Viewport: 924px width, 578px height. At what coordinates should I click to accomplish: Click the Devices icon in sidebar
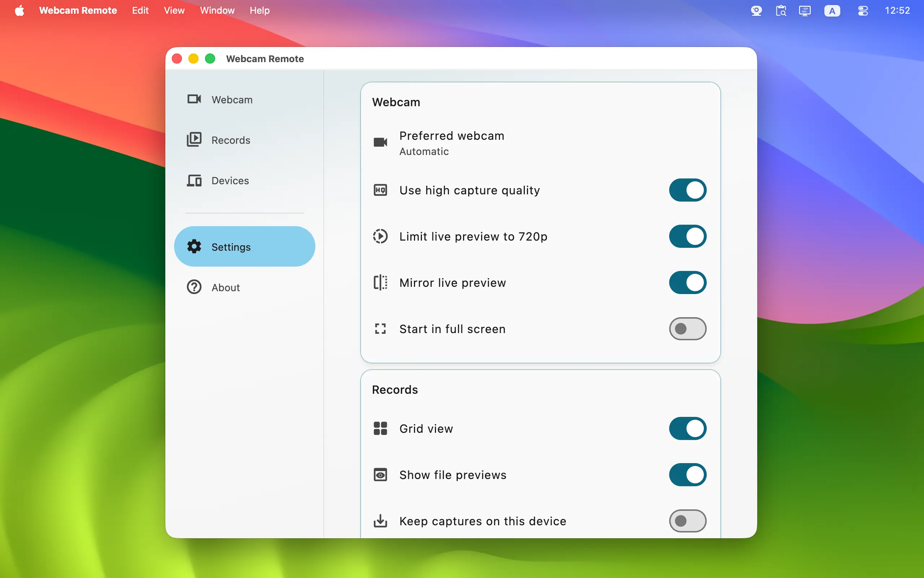pyautogui.click(x=194, y=180)
